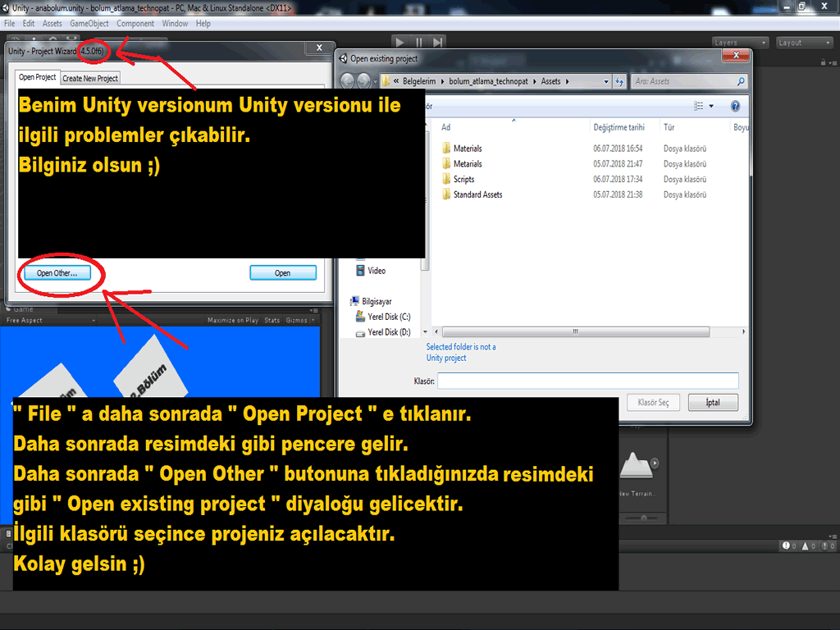Switch to Create New Project tab
Image resolution: width=840 pixels, height=630 pixels.
click(x=90, y=78)
